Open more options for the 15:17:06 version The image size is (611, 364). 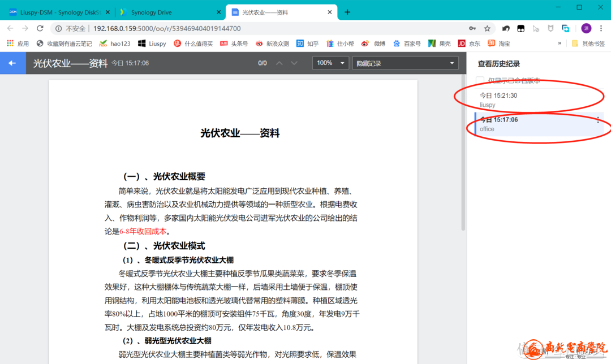(x=598, y=120)
